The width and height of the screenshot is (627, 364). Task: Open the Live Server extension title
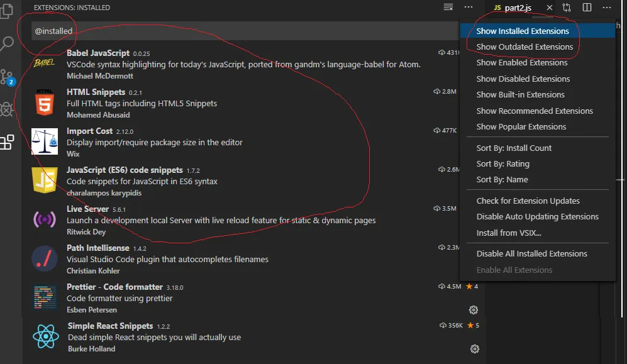[87, 209]
